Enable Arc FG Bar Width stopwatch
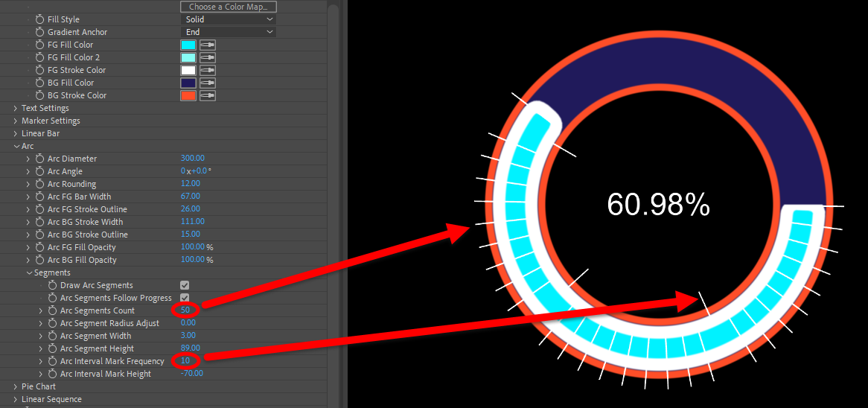This screenshot has width=868, height=408. click(x=40, y=197)
